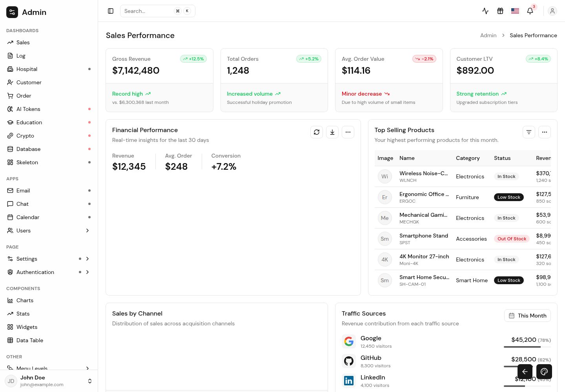Open Top Selling Products more options
Image resolution: width=565 pixels, height=392 pixels.
tap(545, 132)
